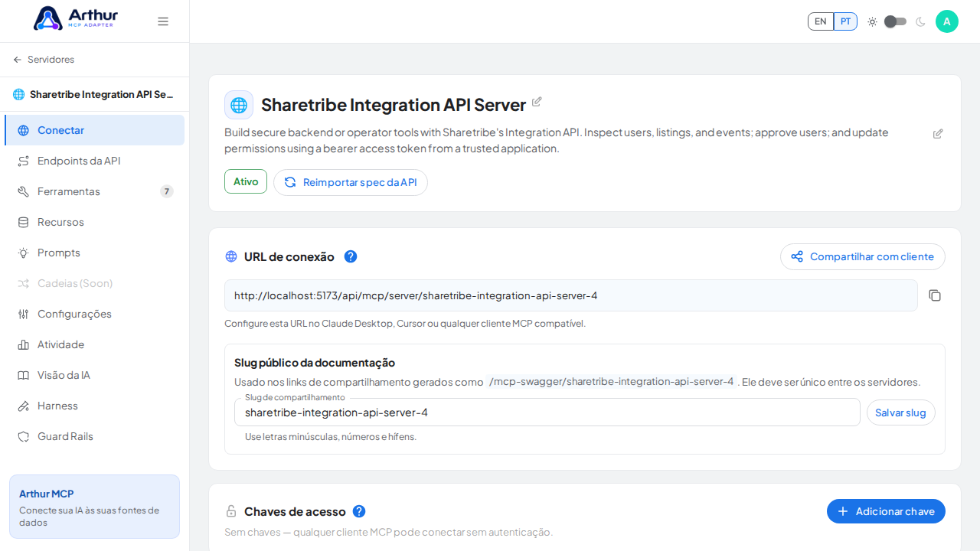Image resolution: width=980 pixels, height=551 pixels.
Task: Switch language to EN
Action: coord(821,21)
